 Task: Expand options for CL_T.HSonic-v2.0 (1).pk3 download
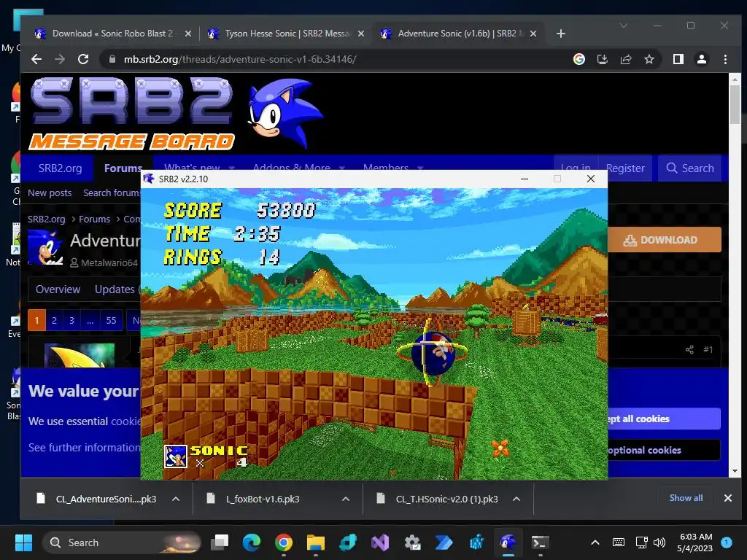point(516,499)
